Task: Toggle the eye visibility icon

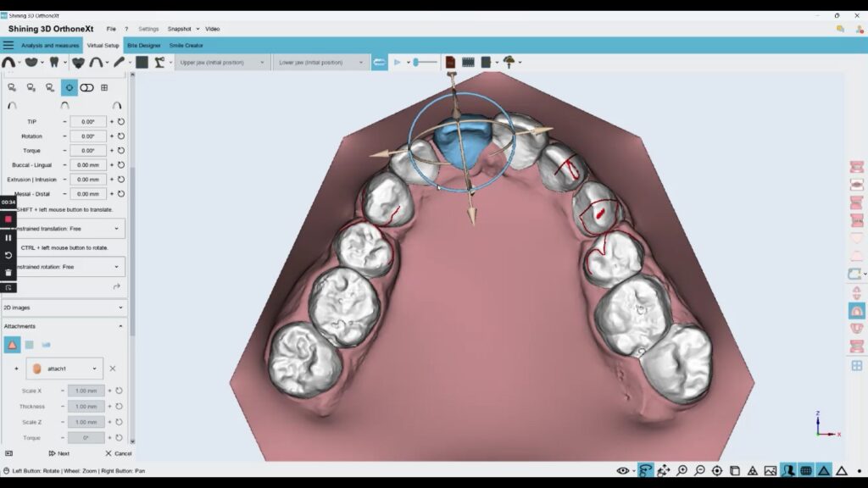Action: coord(623,471)
